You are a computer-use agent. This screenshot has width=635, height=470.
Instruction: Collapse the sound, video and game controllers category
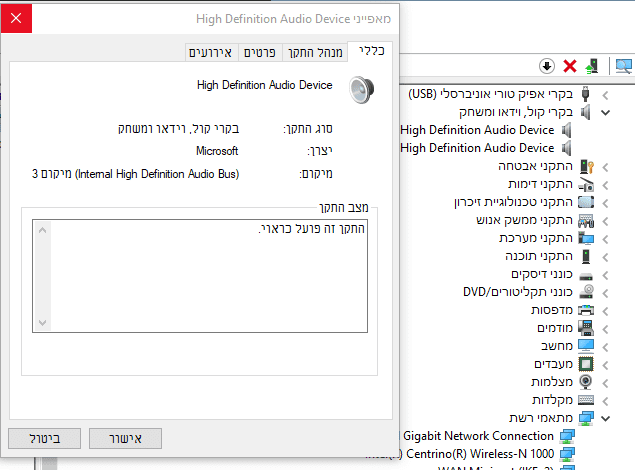click(x=605, y=113)
